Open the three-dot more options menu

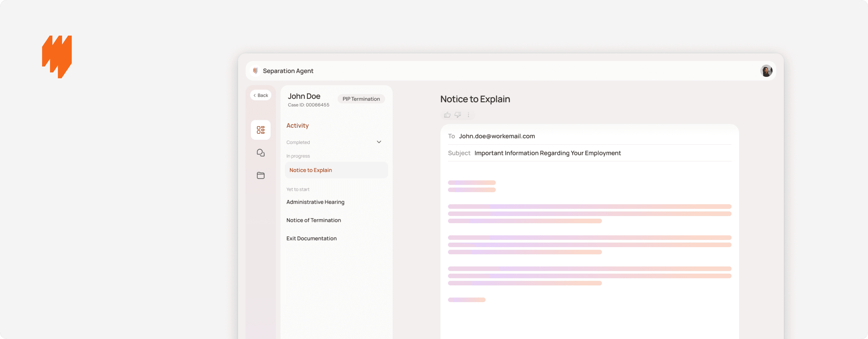point(468,115)
